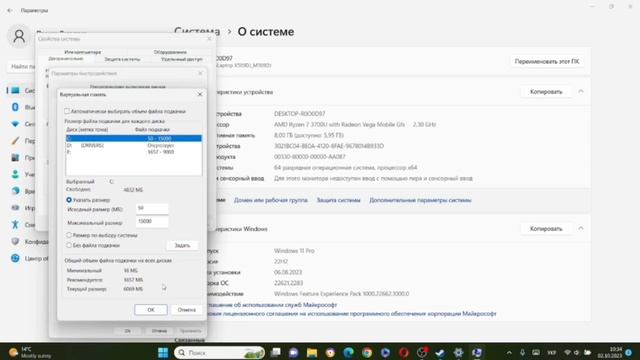The width and height of the screenshot is (640, 360).
Task: Open the Bluetooth section icon in sidebar
Action: coord(15,107)
